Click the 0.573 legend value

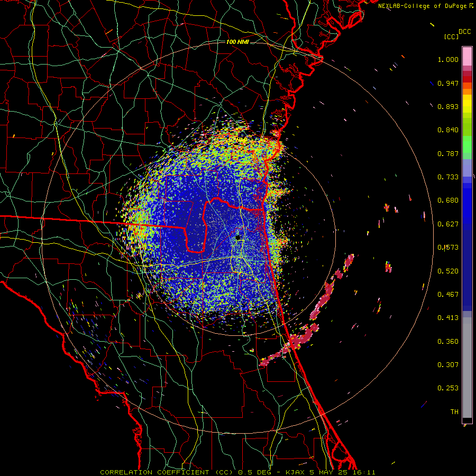(448, 248)
